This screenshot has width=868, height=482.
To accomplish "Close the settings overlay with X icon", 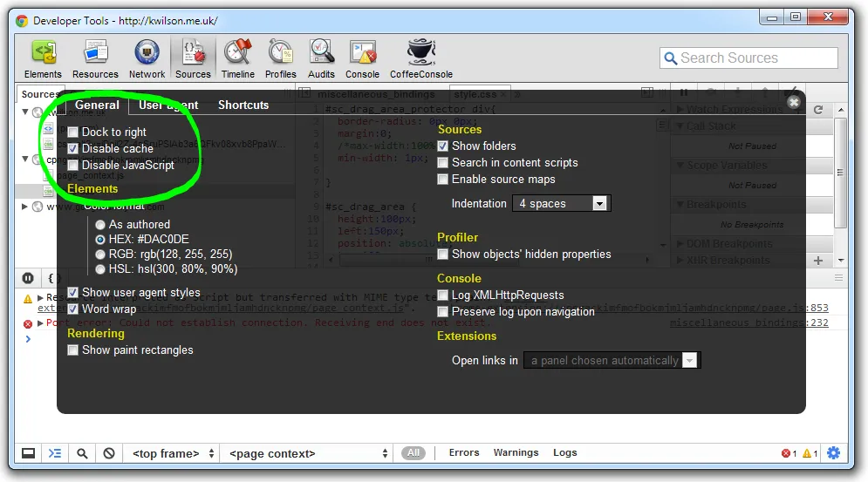I will click(794, 102).
